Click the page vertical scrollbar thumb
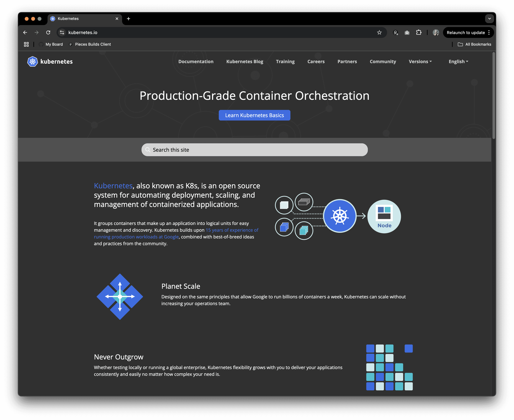 point(494,96)
